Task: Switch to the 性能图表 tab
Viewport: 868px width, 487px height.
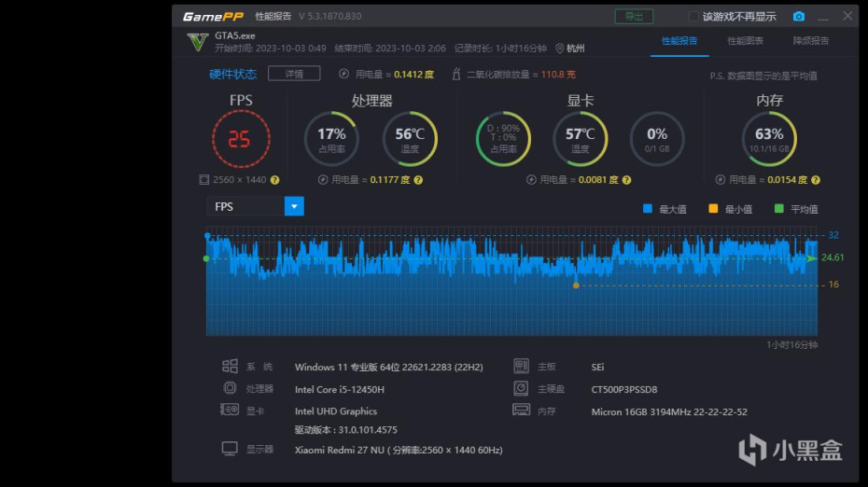Action: tap(745, 41)
